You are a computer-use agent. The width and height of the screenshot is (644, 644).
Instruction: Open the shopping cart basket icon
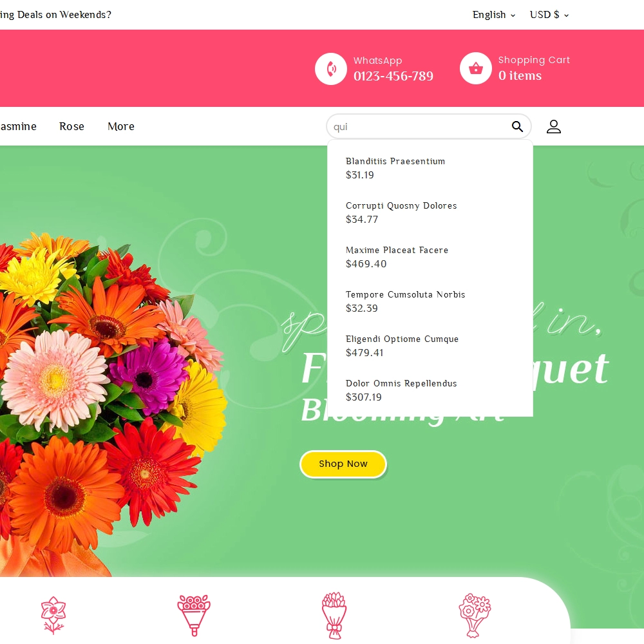(476, 68)
